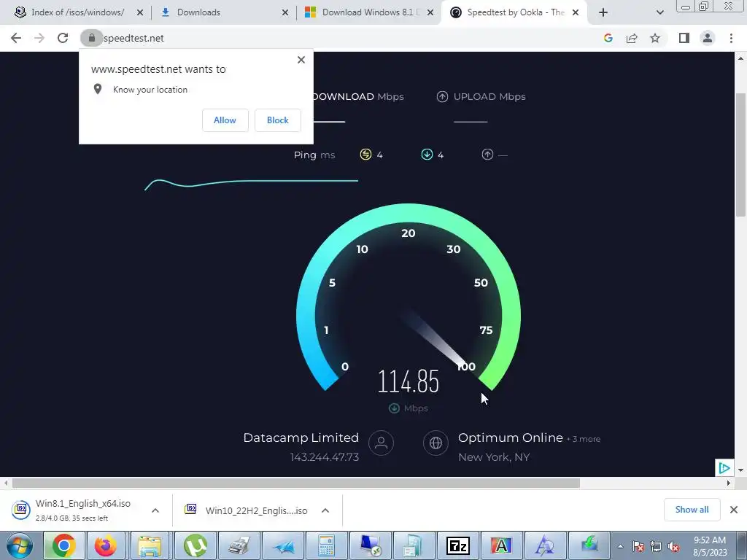747x560 pixels.
Task: Click the share page icon
Action: 632,38
